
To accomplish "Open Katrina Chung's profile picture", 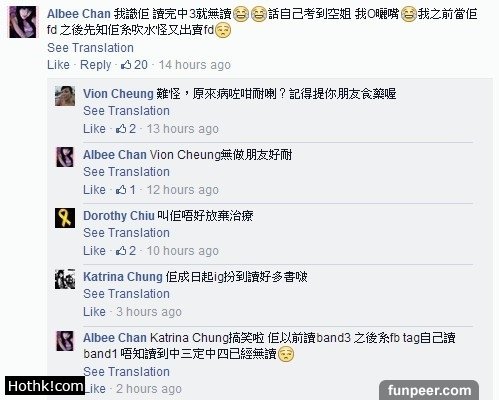I will point(65,279).
